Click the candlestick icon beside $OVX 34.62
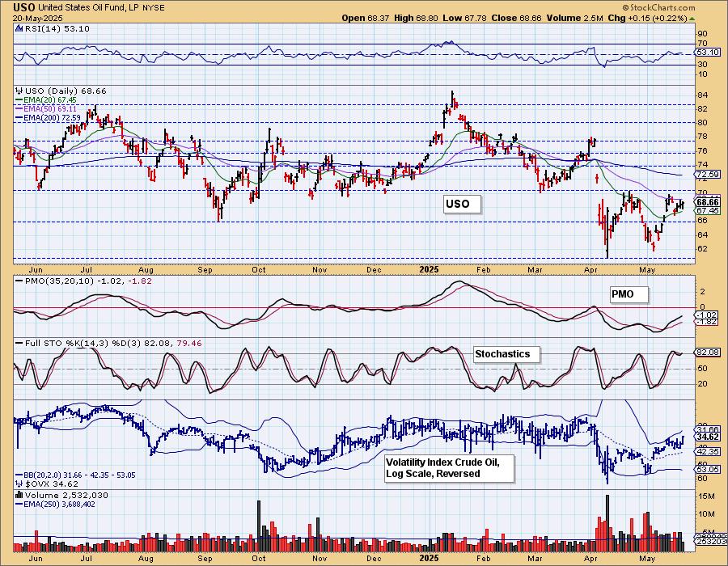The width and height of the screenshot is (728, 566). (x=19, y=484)
